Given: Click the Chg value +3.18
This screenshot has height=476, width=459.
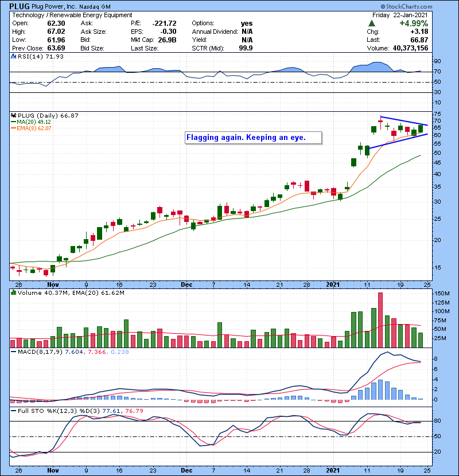Looking at the screenshot, I should coord(419,32).
